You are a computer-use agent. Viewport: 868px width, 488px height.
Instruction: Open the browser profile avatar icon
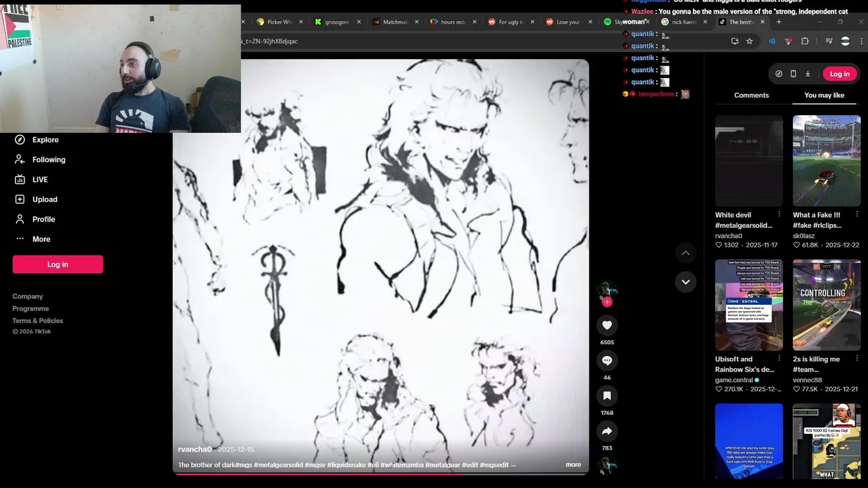[845, 41]
